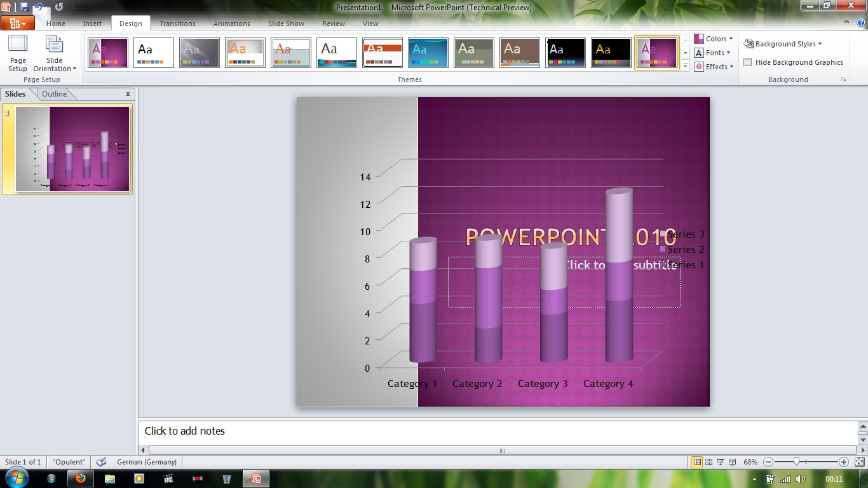Select the Slides pane tab
Image resolution: width=868 pixels, height=488 pixels.
tap(15, 94)
